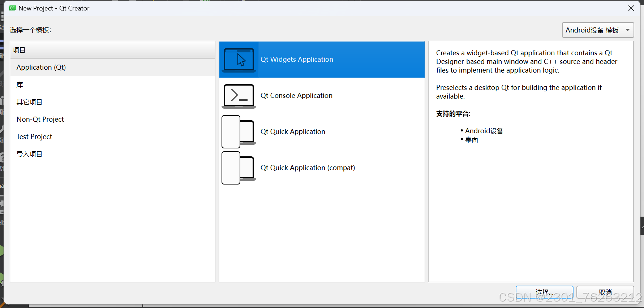Click the Qt Creator logo in title bar
The image size is (644, 308).
[12, 8]
